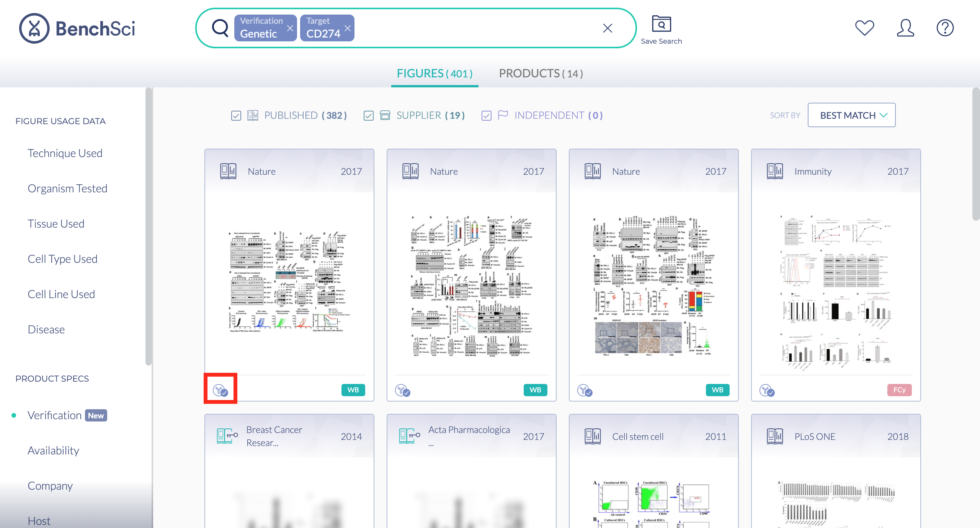Toggle the INDEPENDENT checkbox
The height and width of the screenshot is (528, 980).
tap(486, 115)
